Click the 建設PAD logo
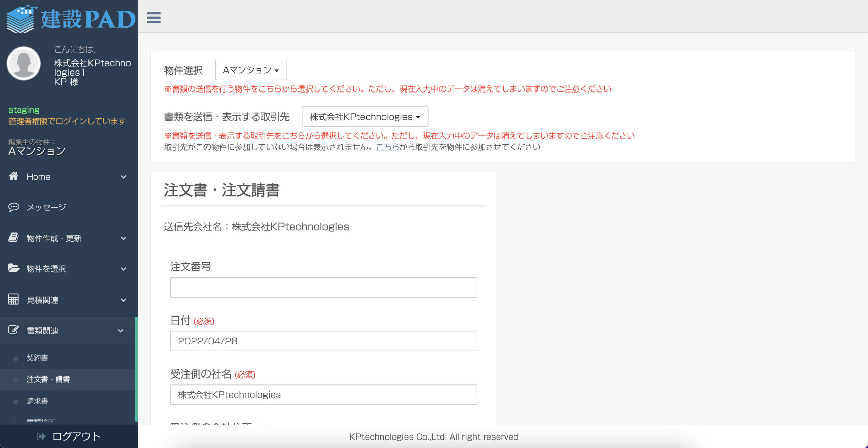868x448 pixels. [71, 19]
